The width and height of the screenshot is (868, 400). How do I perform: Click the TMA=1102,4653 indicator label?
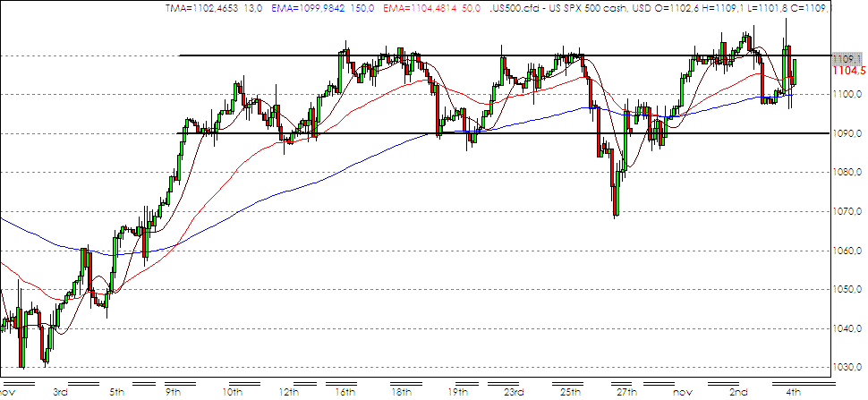pyautogui.click(x=213, y=7)
